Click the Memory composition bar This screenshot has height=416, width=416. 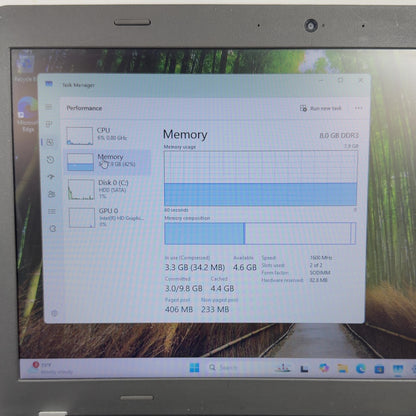coord(260,234)
